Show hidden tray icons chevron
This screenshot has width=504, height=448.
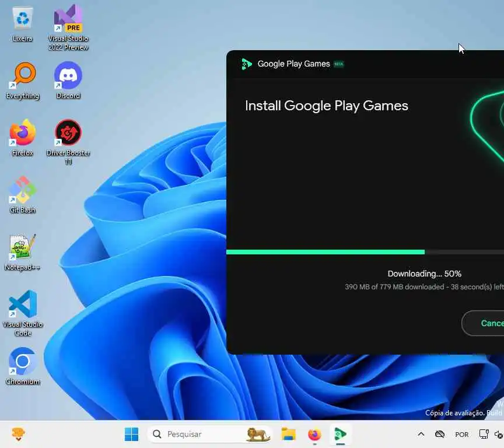click(421, 434)
